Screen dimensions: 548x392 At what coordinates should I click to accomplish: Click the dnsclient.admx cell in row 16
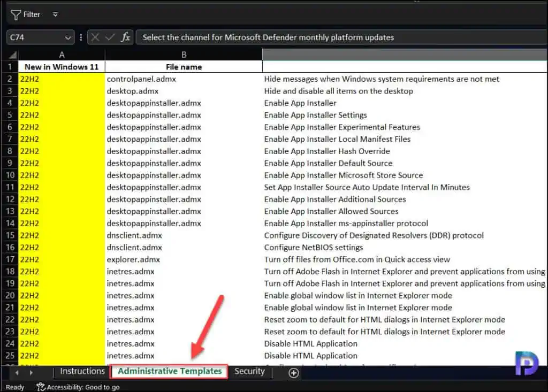184,248
